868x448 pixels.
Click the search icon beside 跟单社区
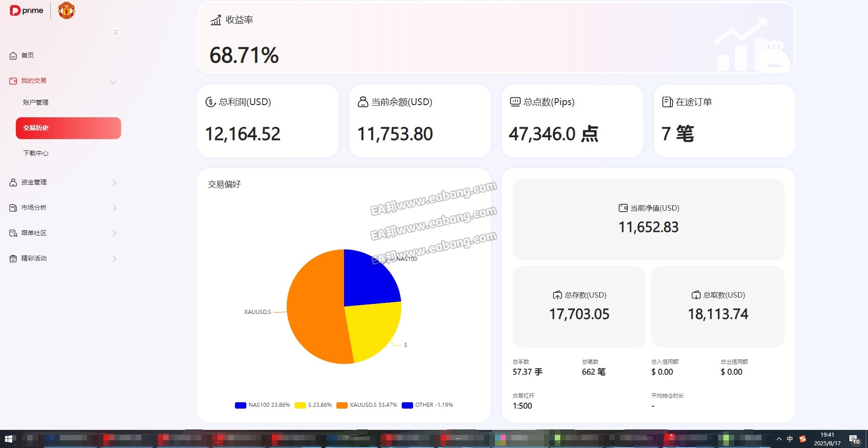[x=13, y=233]
